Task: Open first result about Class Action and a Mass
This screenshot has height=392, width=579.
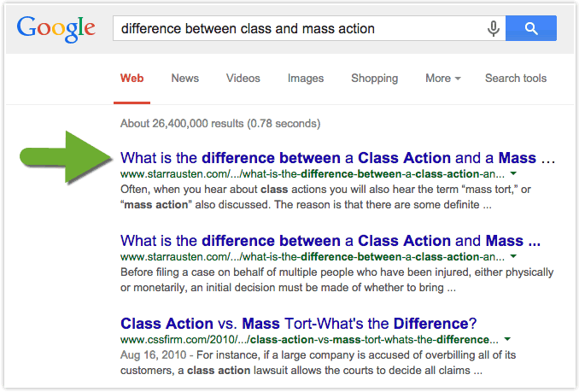Action: (337, 158)
